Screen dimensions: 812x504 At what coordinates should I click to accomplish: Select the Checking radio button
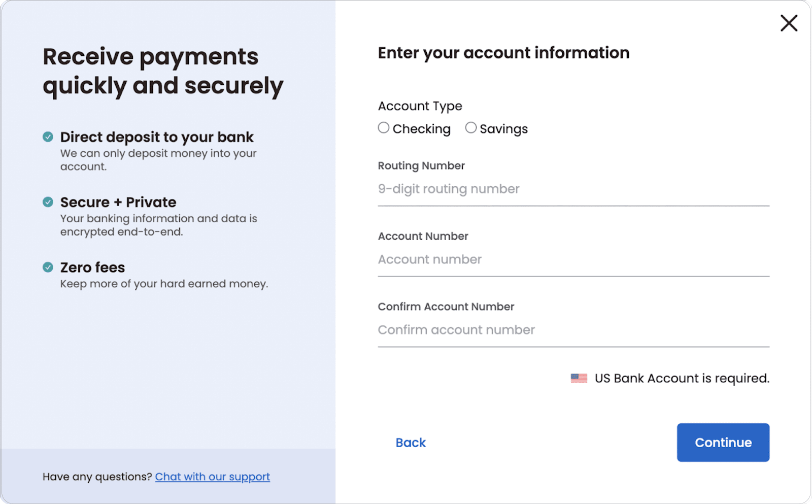coord(384,128)
